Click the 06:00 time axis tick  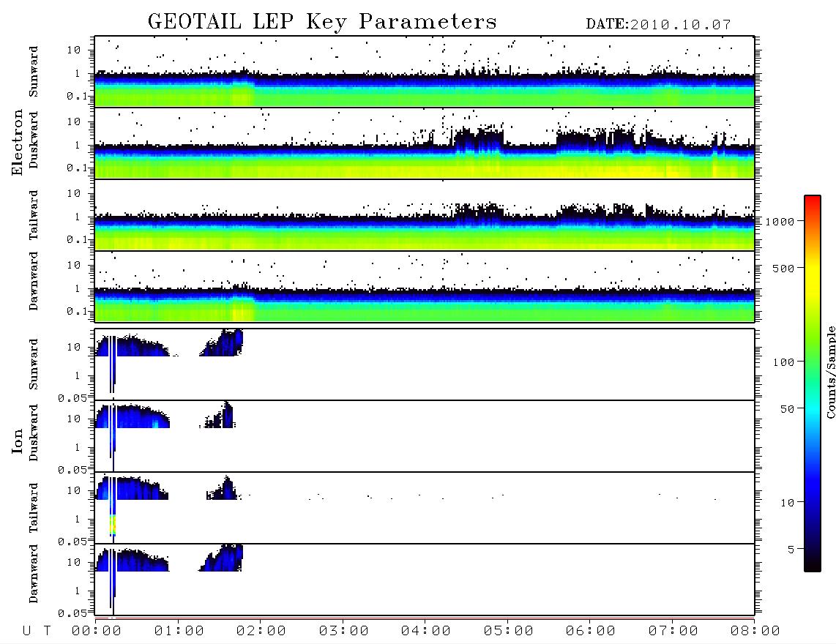coord(591,631)
